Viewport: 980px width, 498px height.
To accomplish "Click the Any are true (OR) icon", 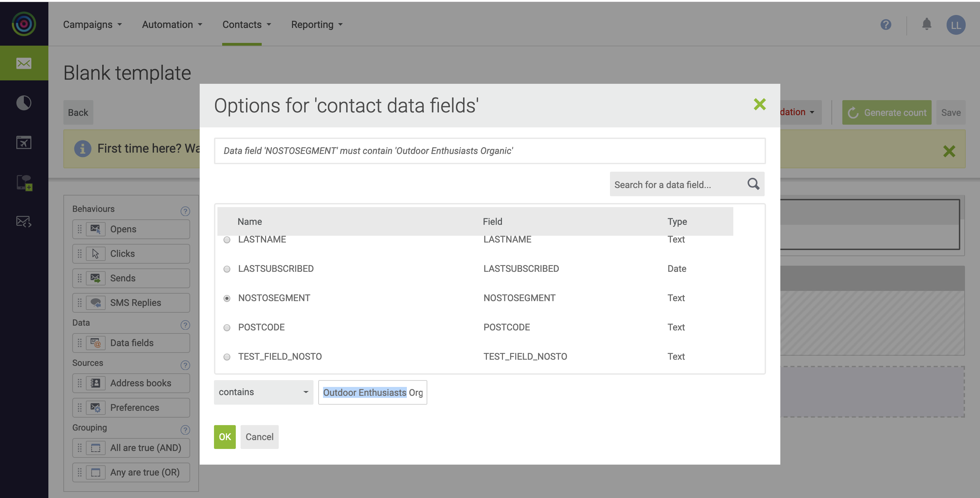I will pyautogui.click(x=95, y=472).
